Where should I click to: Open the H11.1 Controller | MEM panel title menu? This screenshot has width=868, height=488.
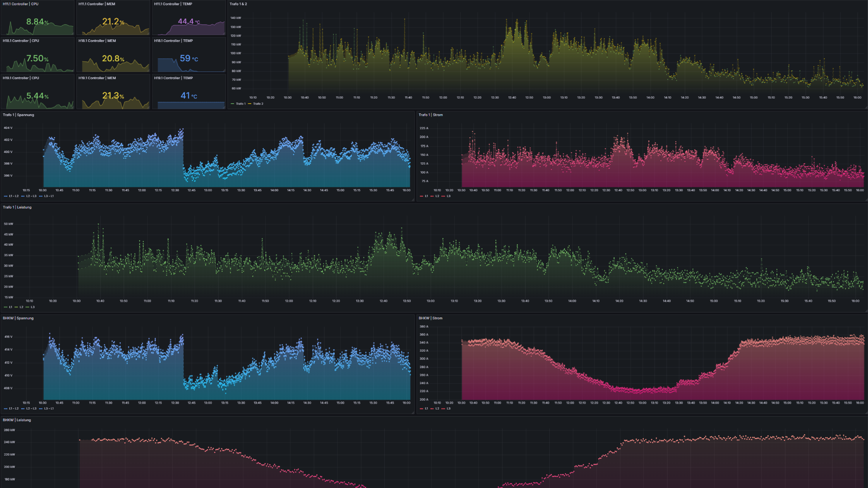pyautogui.click(x=97, y=4)
